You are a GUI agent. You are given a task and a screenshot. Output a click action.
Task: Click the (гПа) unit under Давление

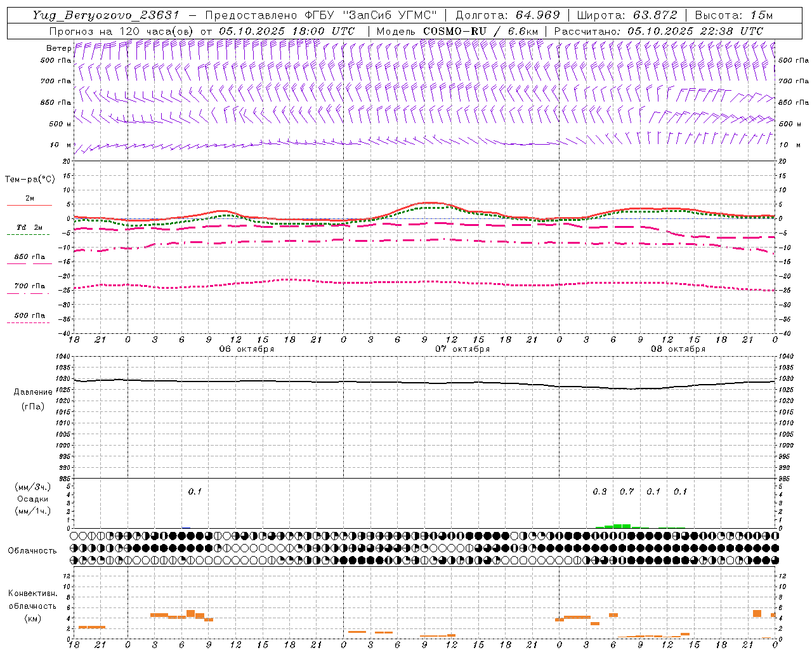pos(32,406)
